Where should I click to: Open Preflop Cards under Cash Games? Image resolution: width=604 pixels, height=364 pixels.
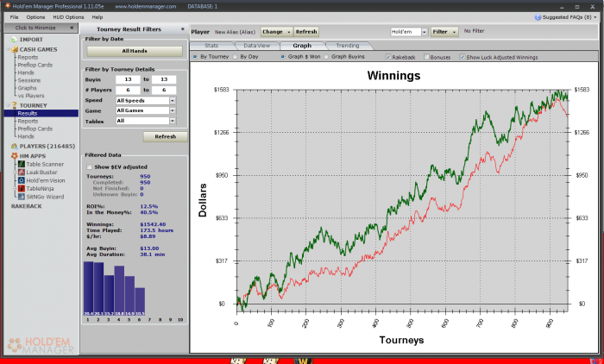[35, 65]
